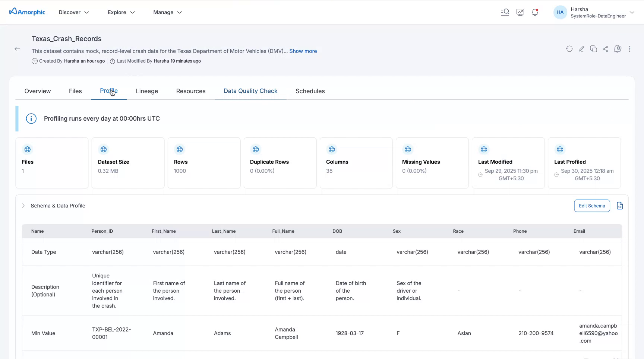This screenshot has width=644, height=359.
Task: Click the edit pencil icon
Action: click(x=581, y=49)
